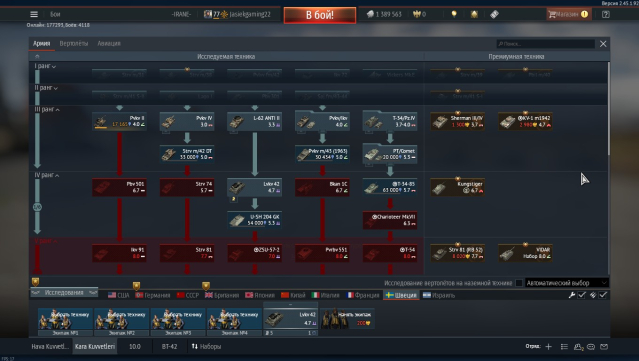Screen dimensions: 639x361
Task: Expand the I ранг row
Action: click(x=45, y=66)
